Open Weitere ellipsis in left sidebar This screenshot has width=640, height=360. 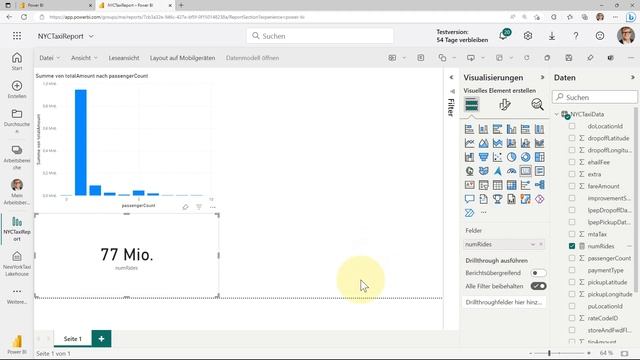tap(17, 296)
